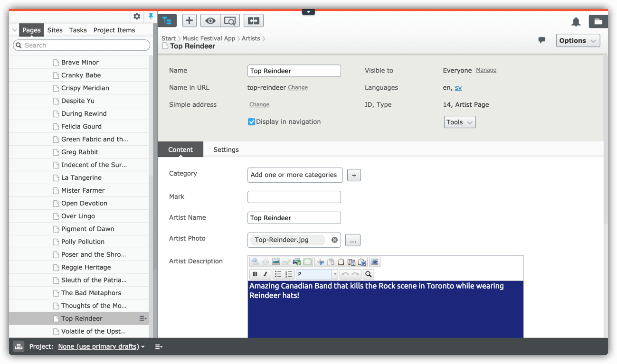Open the paragraph format dropdown
This screenshot has width=617, height=364.
click(x=334, y=274)
